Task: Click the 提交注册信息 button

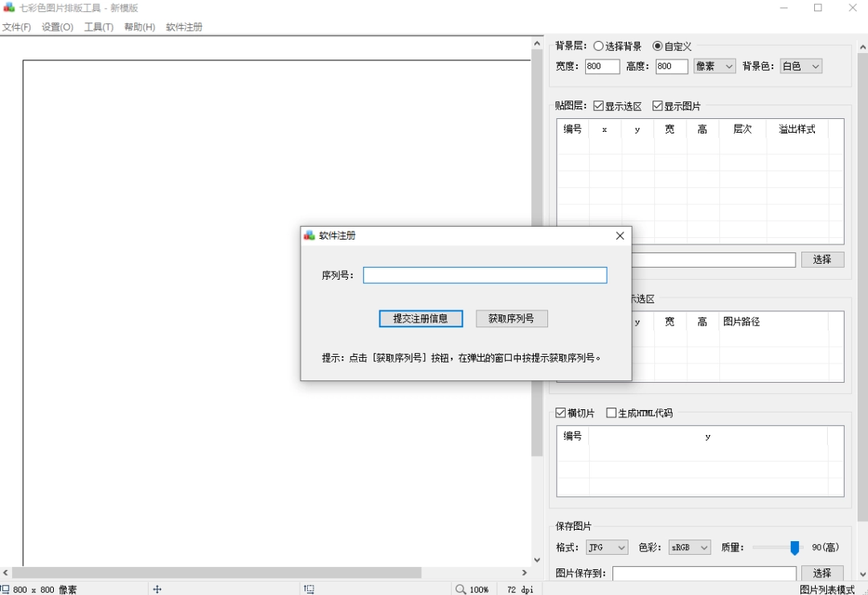Action: [420, 318]
